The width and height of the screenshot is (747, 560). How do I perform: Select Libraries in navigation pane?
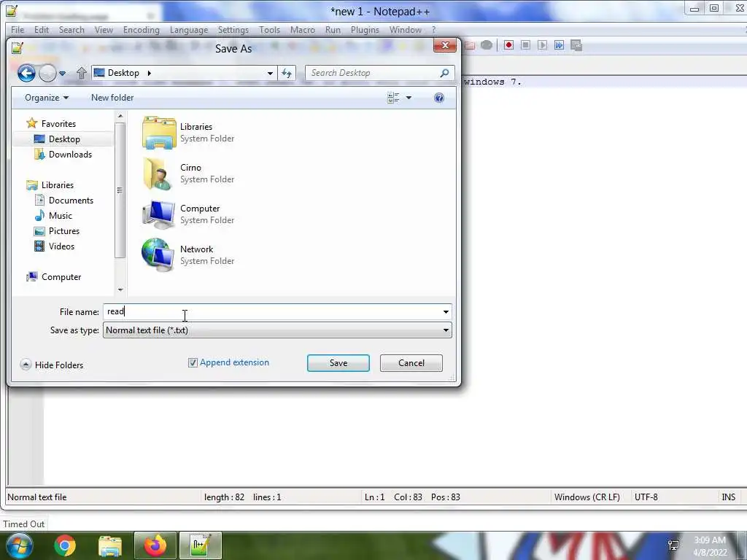pos(50,184)
